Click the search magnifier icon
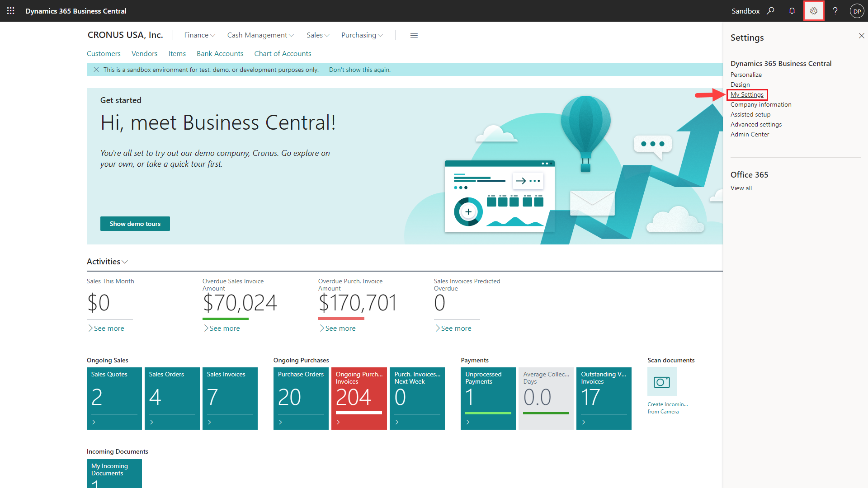The width and height of the screenshot is (868, 488). (771, 11)
